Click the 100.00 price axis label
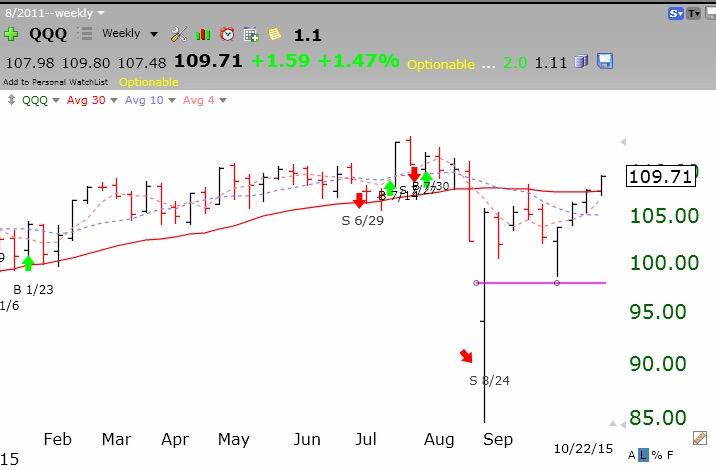Image resolution: width=716 pixels, height=470 pixels. (x=664, y=263)
